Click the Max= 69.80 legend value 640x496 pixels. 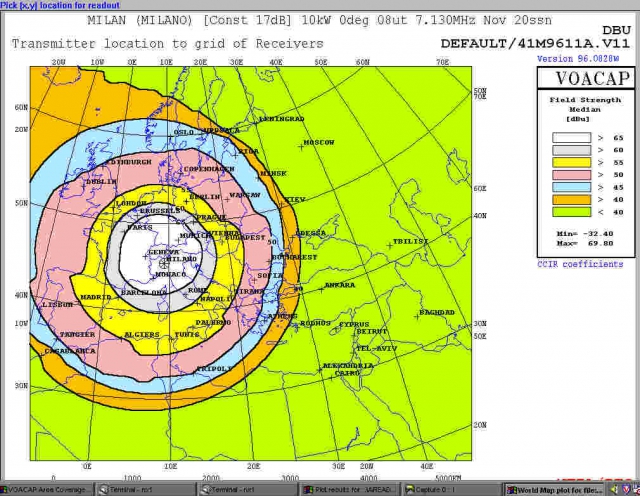[x=585, y=244]
